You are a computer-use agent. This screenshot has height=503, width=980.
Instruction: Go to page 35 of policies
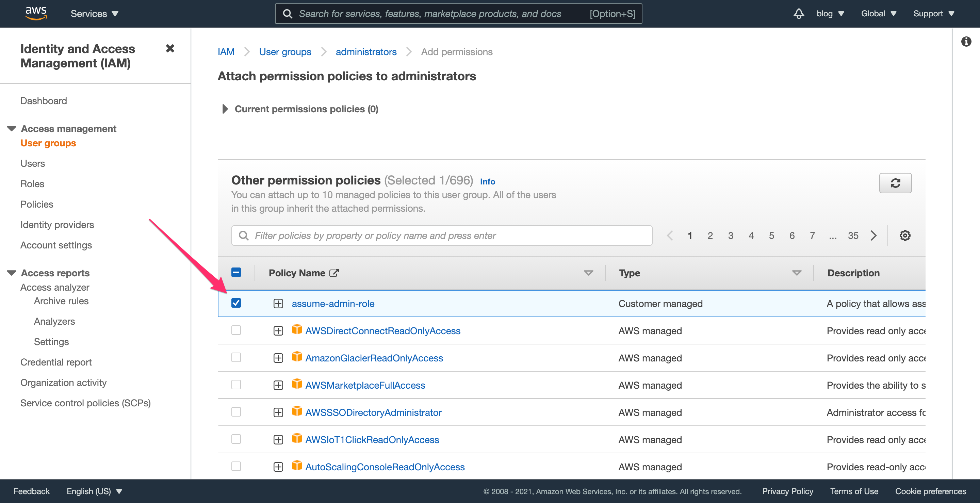[x=853, y=236]
